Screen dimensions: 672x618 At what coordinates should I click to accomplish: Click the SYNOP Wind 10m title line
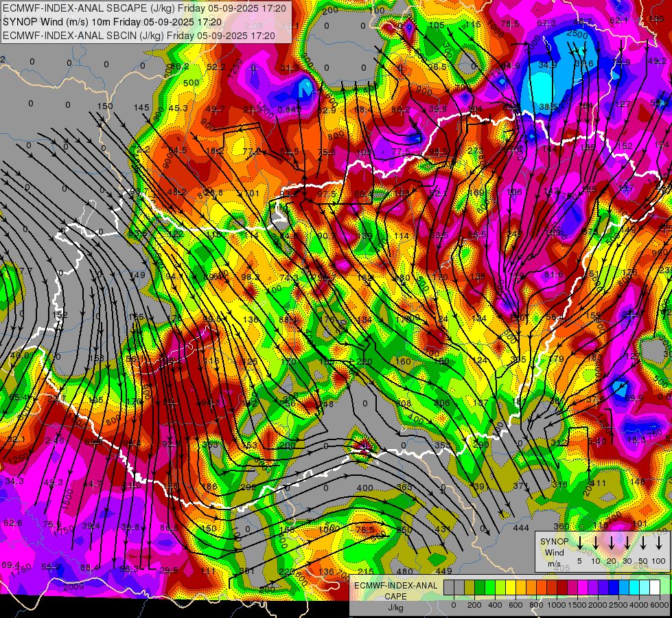point(113,22)
